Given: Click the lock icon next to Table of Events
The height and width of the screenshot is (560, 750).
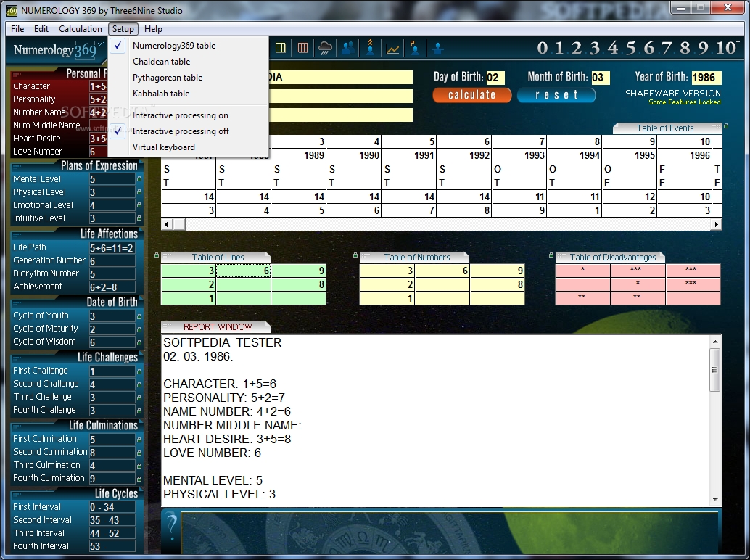Looking at the screenshot, I should (726, 126).
